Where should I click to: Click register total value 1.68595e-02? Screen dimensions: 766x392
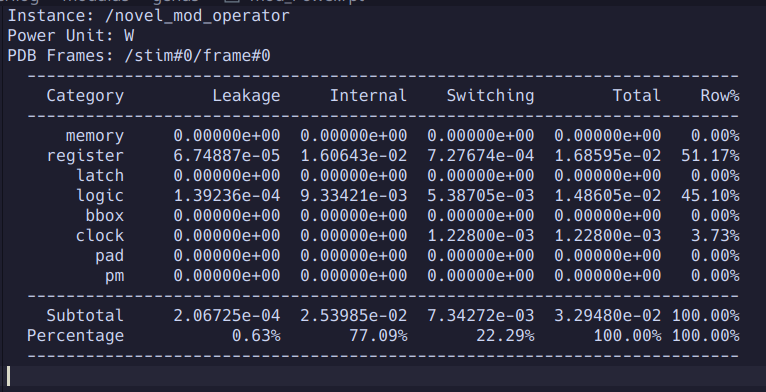pos(608,156)
